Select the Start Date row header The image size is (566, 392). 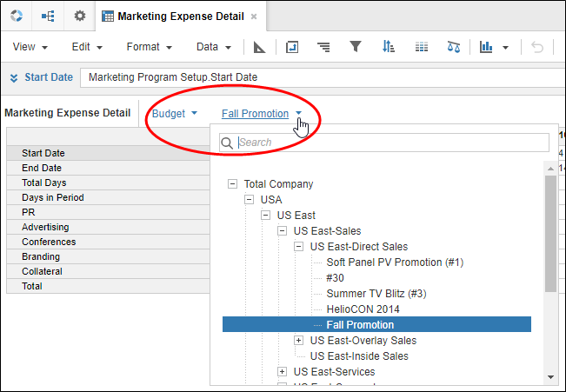[109, 153]
